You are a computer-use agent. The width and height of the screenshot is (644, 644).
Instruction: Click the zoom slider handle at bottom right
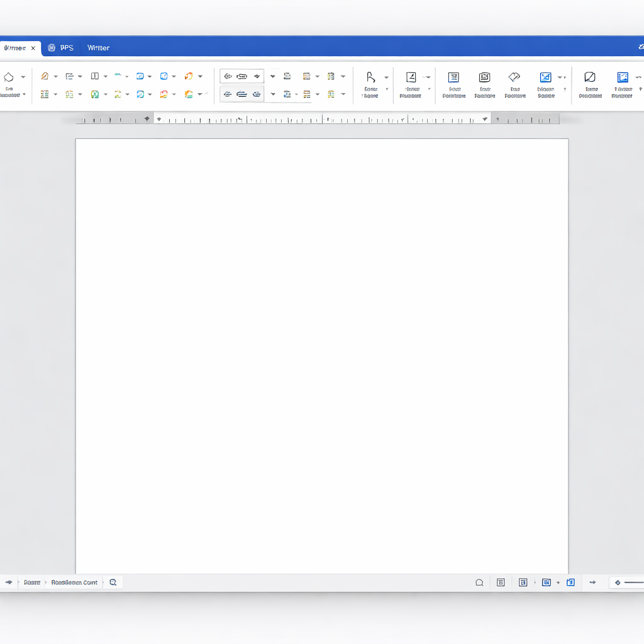[x=618, y=582]
